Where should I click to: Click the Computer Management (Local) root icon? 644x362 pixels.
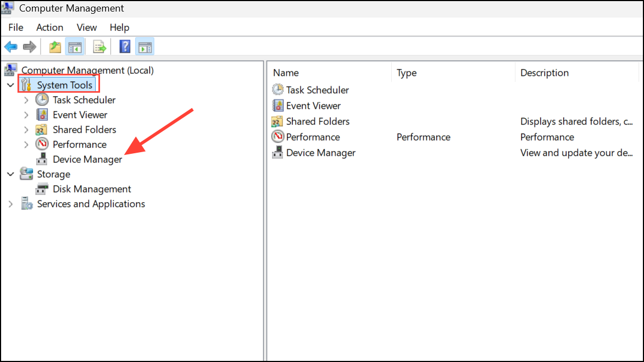10,70
